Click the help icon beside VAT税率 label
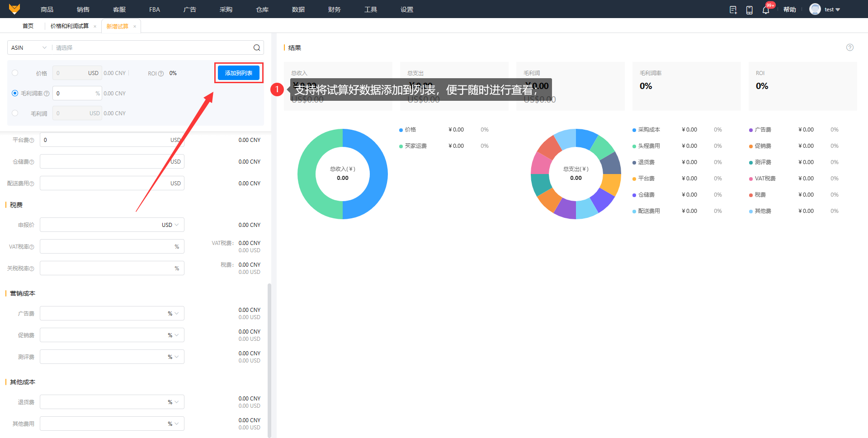This screenshot has height=438, width=868. 32,247
